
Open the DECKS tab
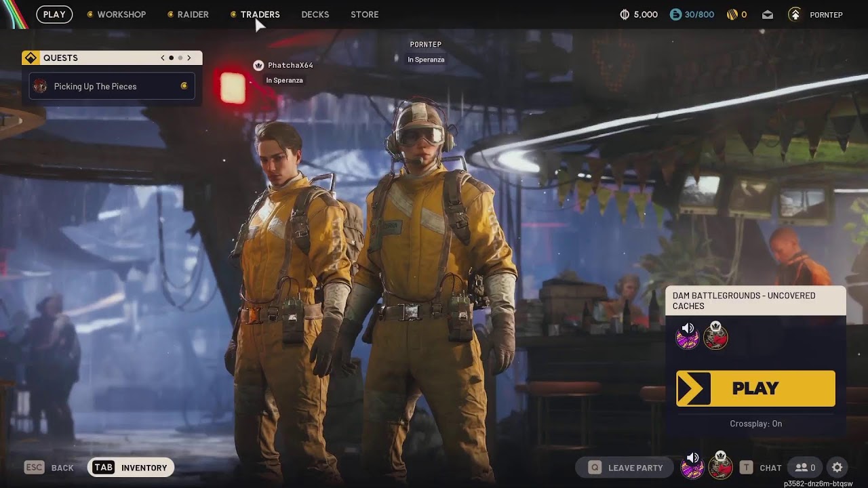[315, 14]
